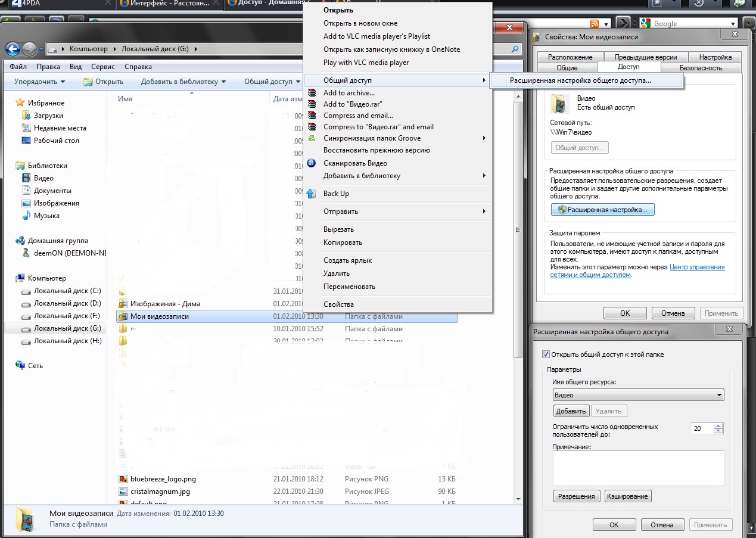The image size is (756, 538).
Task: Click the RSS feed icon in browser toolbar
Action: pyautogui.click(x=594, y=24)
